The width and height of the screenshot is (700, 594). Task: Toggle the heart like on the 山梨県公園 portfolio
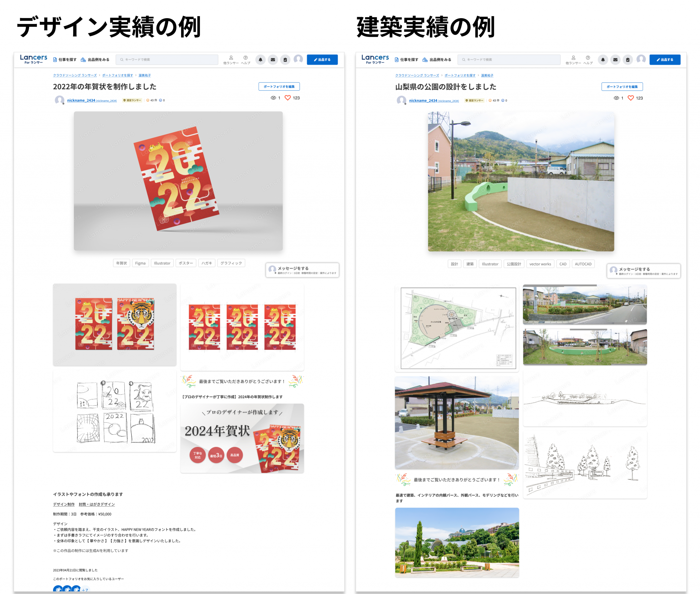click(x=631, y=98)
